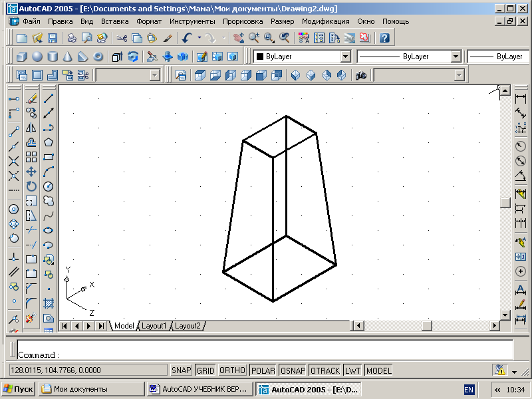
Task: Toggle GRID display in status bar
Action: tap(205, 370)
